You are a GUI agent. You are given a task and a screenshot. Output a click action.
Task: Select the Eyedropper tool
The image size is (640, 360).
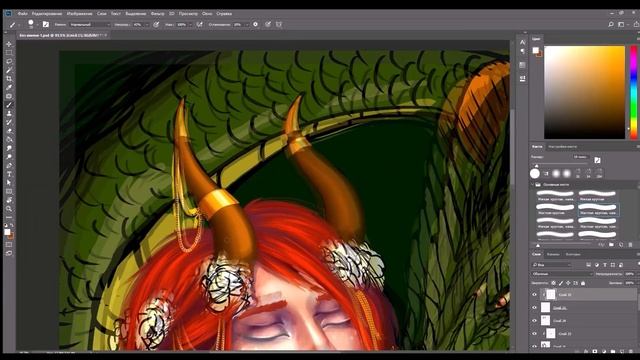[x=9, y=87]
